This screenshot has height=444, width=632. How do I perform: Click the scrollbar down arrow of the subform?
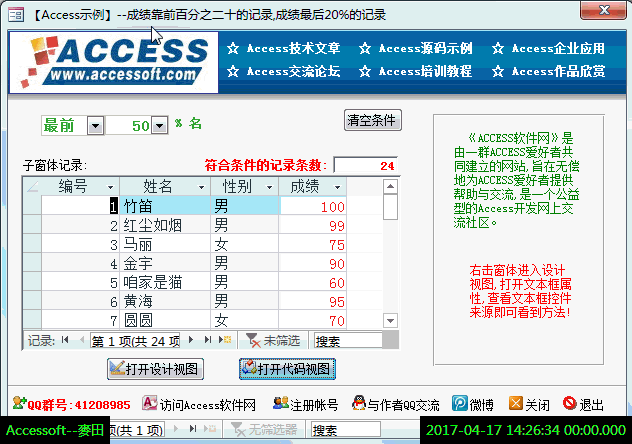[x=390, y=321]
